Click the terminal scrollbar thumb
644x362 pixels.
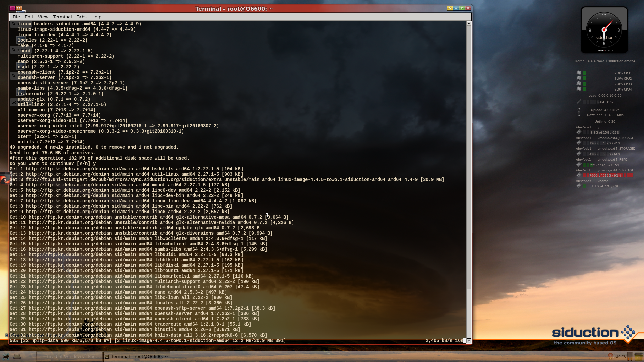pyautogui.click(x=469, y=313)
